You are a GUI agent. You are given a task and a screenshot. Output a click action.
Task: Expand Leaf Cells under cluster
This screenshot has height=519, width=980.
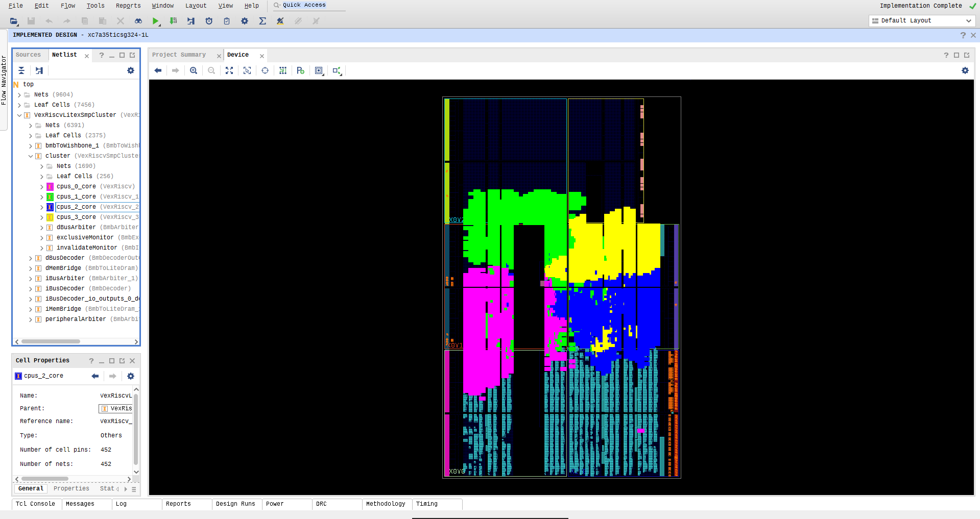pyautogui.click(x=42, y=176)
